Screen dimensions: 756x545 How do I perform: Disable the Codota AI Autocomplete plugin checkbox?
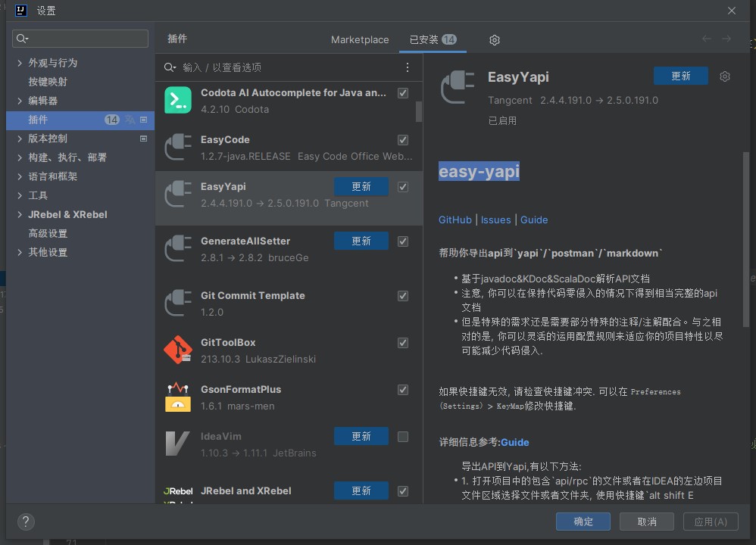tap(403, 93)
